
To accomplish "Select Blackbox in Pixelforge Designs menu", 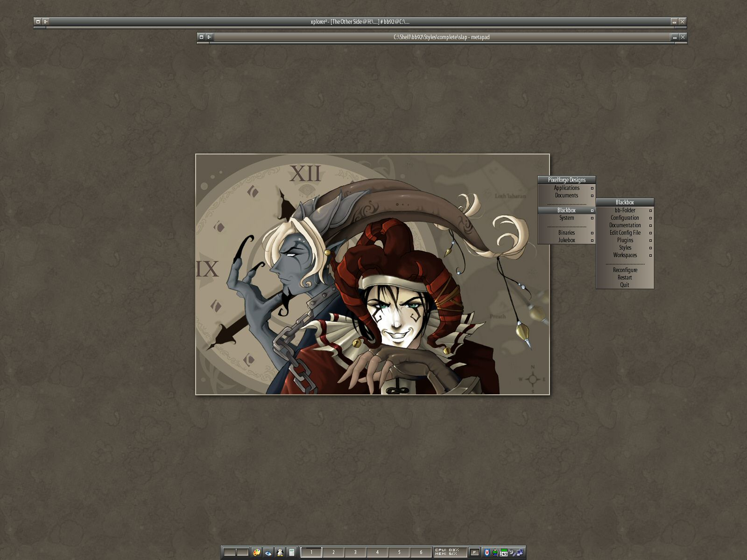I will [x=566, y=210].
